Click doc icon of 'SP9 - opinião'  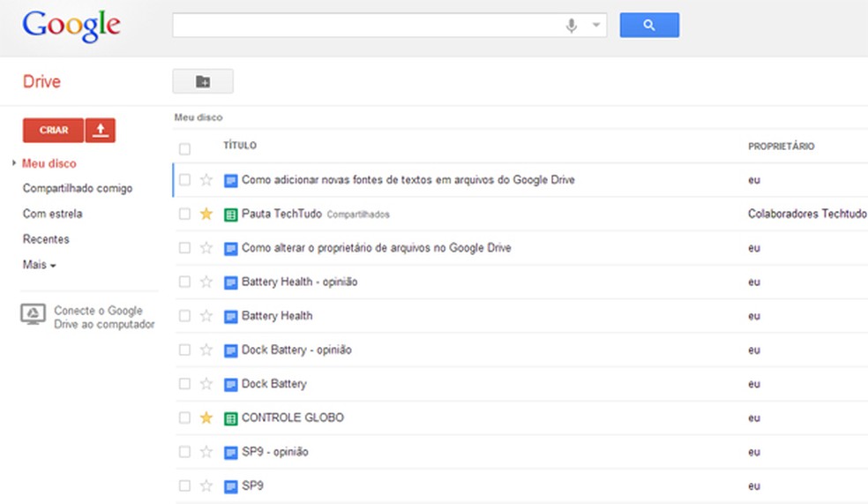[230, 453]
